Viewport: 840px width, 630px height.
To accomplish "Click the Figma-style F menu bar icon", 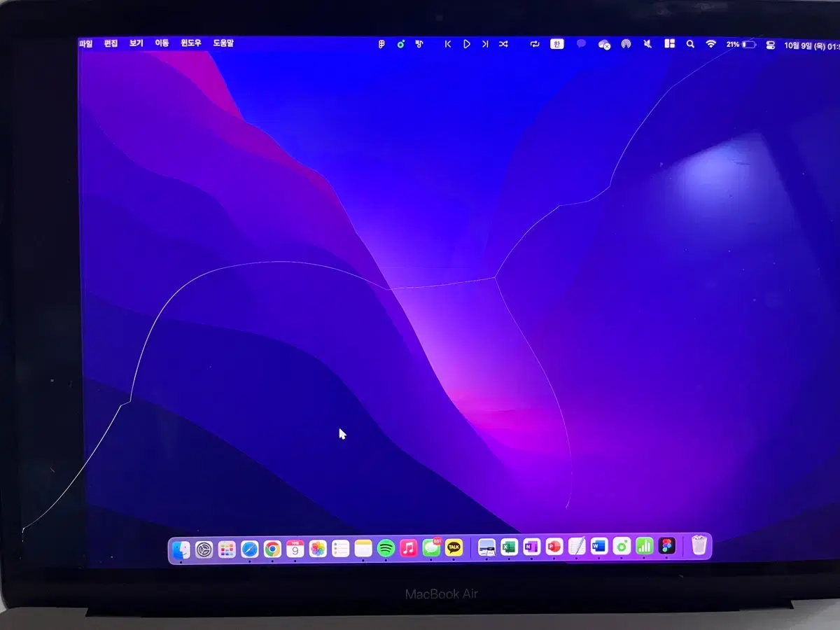I will 381,43.
